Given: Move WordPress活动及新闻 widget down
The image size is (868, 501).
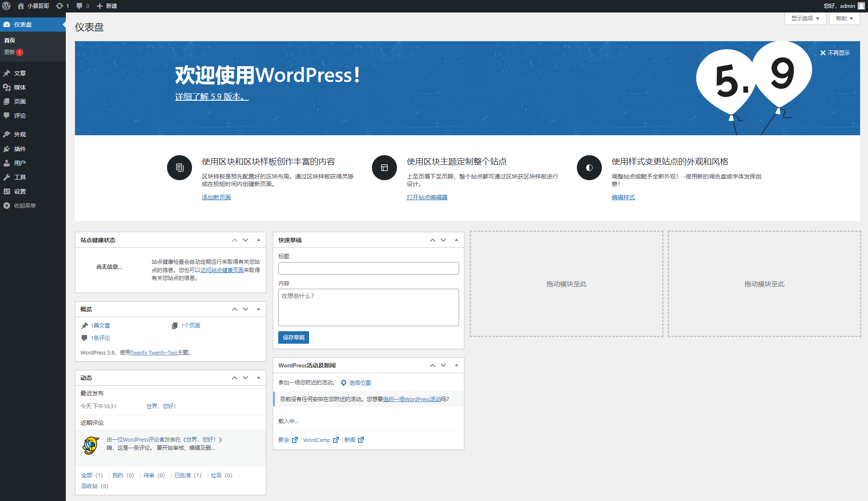Looking at the screenshot, I should 443,365.
